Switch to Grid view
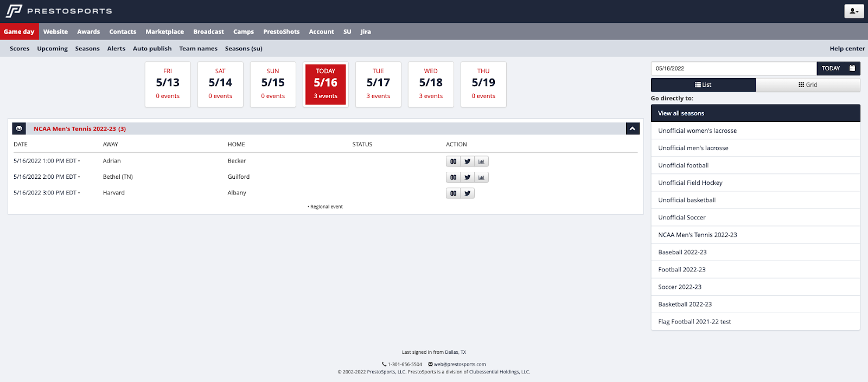 (807, 85)
